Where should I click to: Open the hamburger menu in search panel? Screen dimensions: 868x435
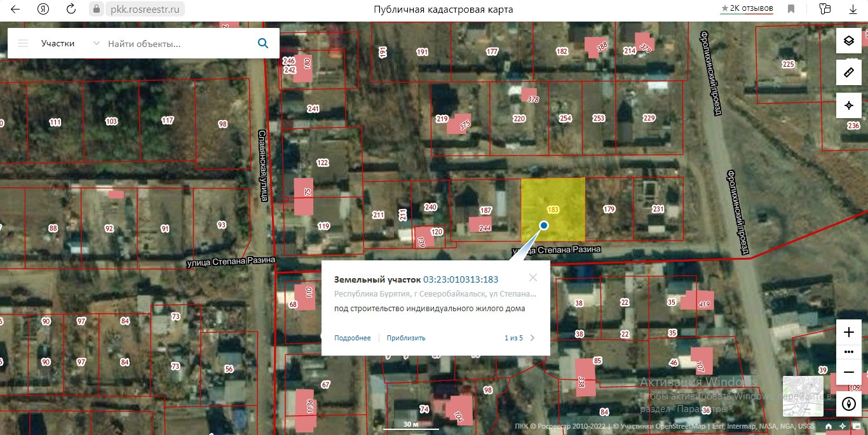24,43
